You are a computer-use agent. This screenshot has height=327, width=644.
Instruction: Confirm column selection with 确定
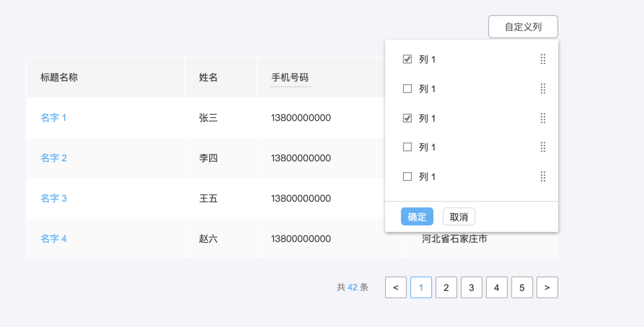click(x=417, y=217)
